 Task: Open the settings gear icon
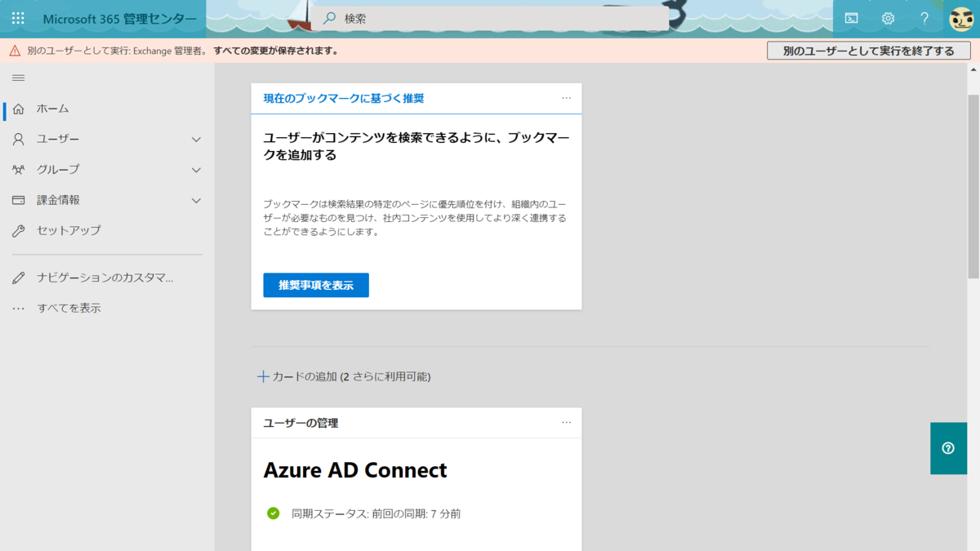pyautogui.click(x=888, y=18)
